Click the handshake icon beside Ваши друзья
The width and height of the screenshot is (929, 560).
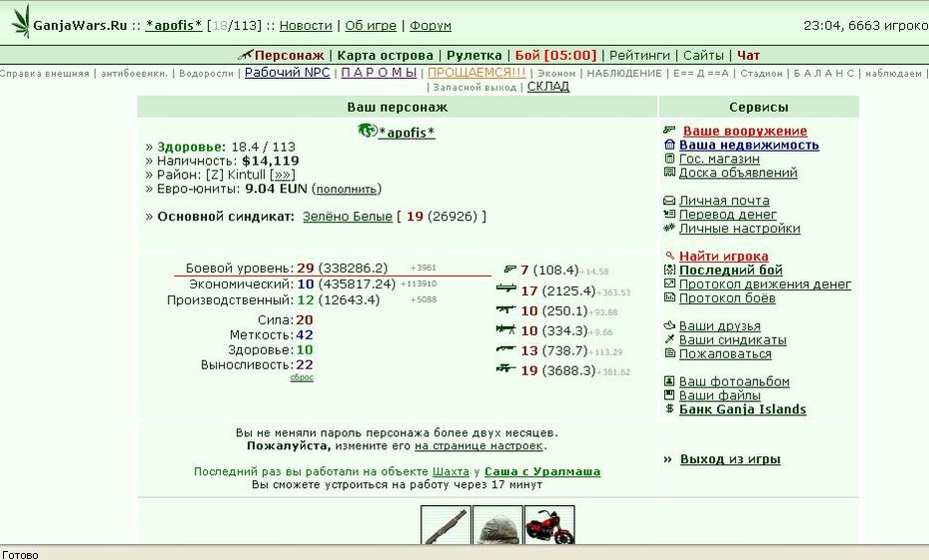coord(669,325)
